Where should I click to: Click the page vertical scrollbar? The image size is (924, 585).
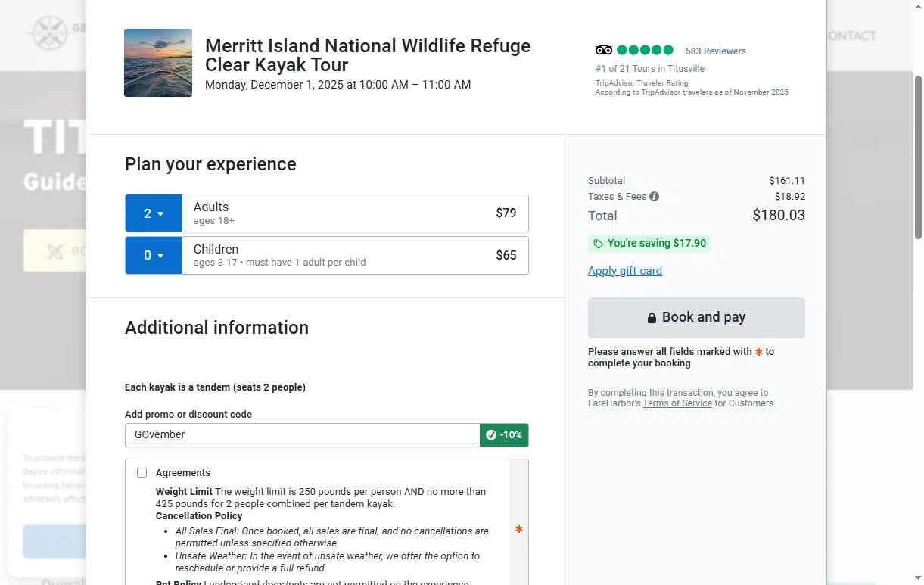(918, 157)
